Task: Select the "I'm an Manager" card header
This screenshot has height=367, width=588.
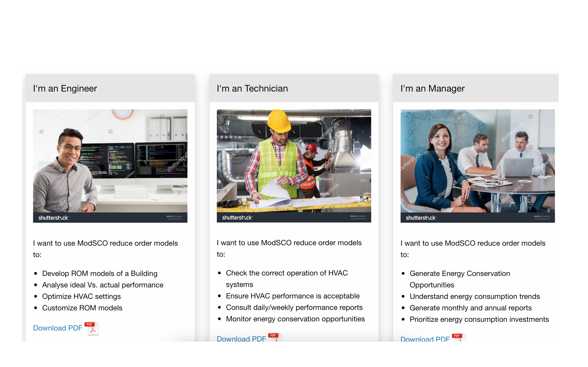Action: point(432,88)
